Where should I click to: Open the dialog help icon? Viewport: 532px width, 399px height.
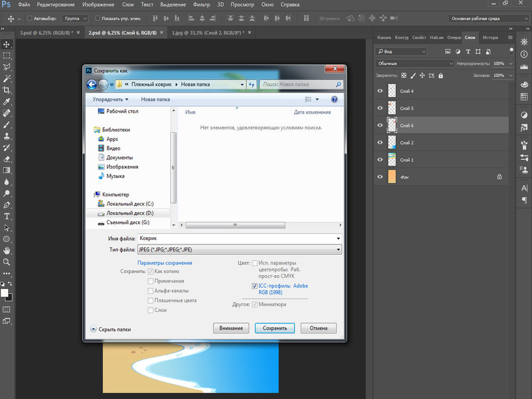click(x=334, y=99)
